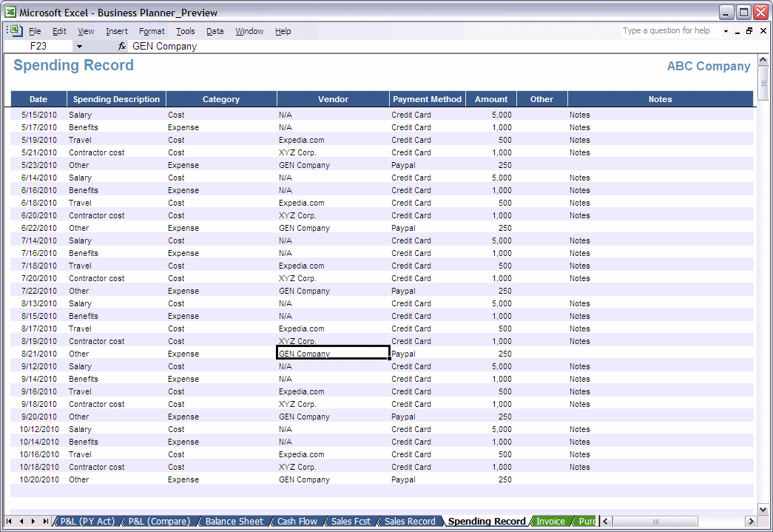Open the Edit menu
The image size is (773, 532).
click(x=59, y=31)
